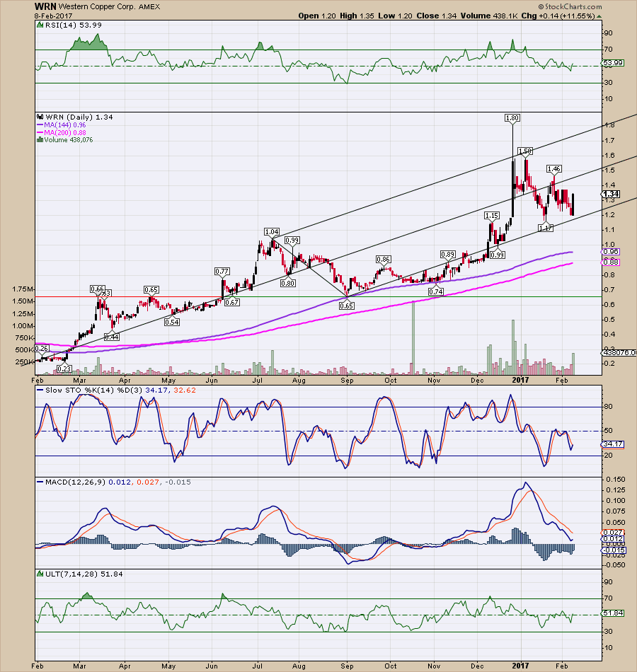Click the 1.80 peak price label

[x=512, y=118]
